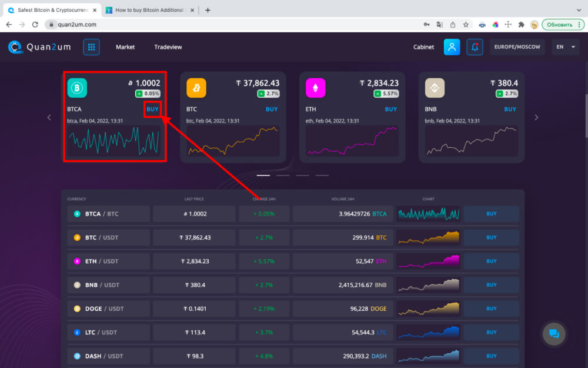Reload the page in browser toolbar
The height and width of the screenshot is (368, 588).
click(x=35, y=25)
